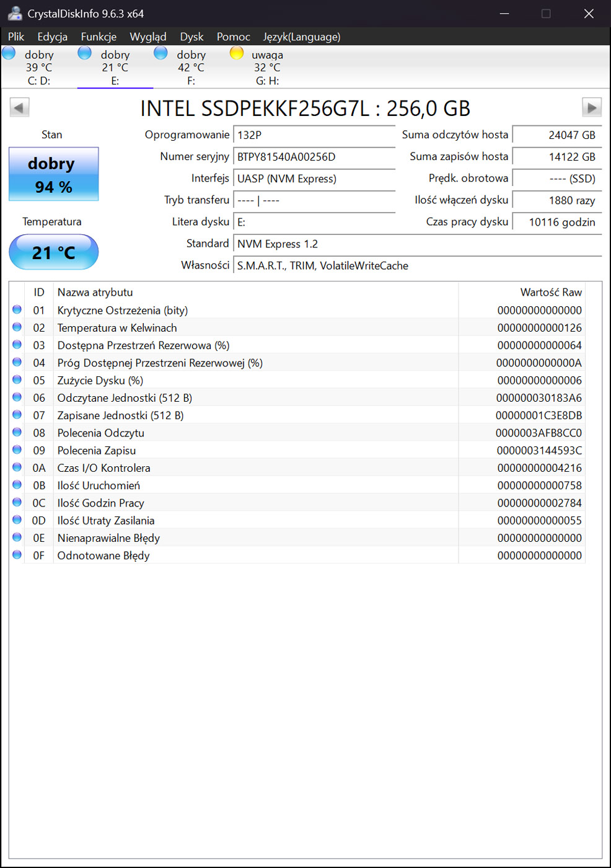
Task: Click the interface field UASP (NVM Express)
Action: (x=314, y=179)
